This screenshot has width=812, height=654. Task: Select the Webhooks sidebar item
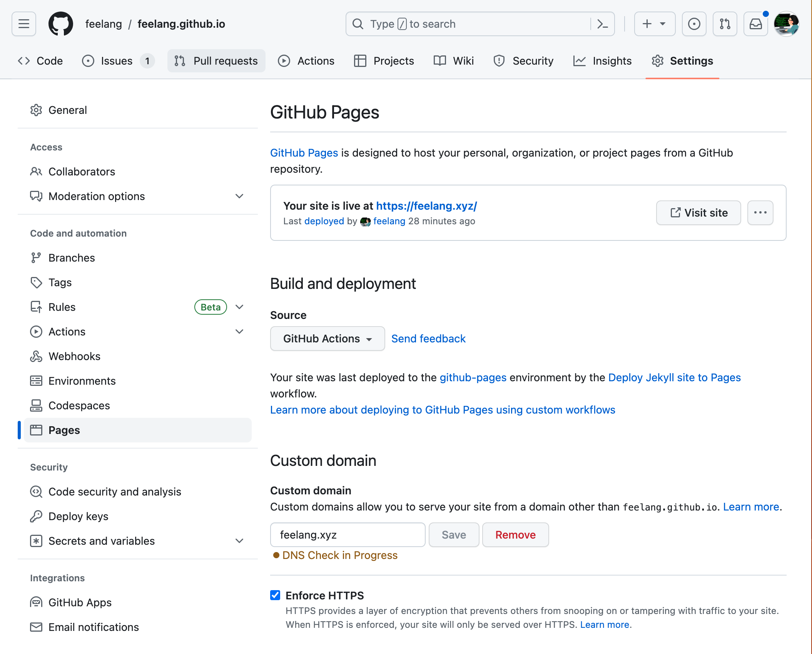tap(74, 356)
